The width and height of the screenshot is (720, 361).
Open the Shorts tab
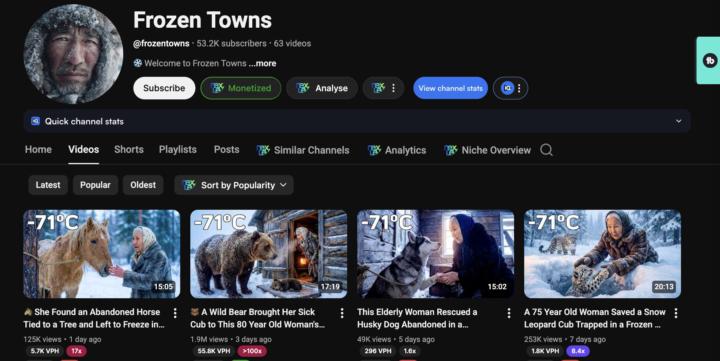(x=129, y=150)
